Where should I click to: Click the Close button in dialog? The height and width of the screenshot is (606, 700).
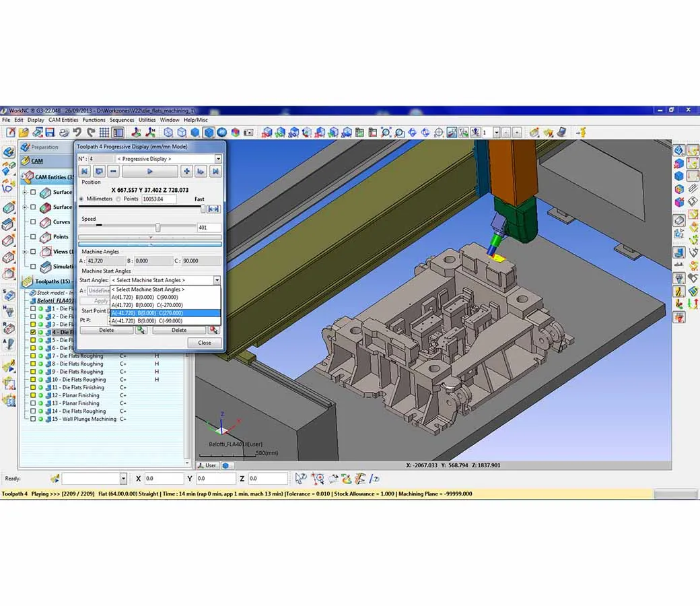tap(205, 343)
